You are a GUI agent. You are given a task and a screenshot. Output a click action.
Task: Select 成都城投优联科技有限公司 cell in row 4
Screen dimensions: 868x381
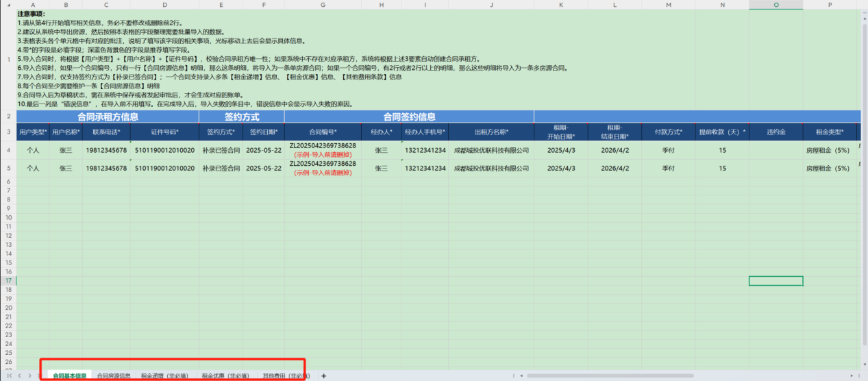point(492,149)
